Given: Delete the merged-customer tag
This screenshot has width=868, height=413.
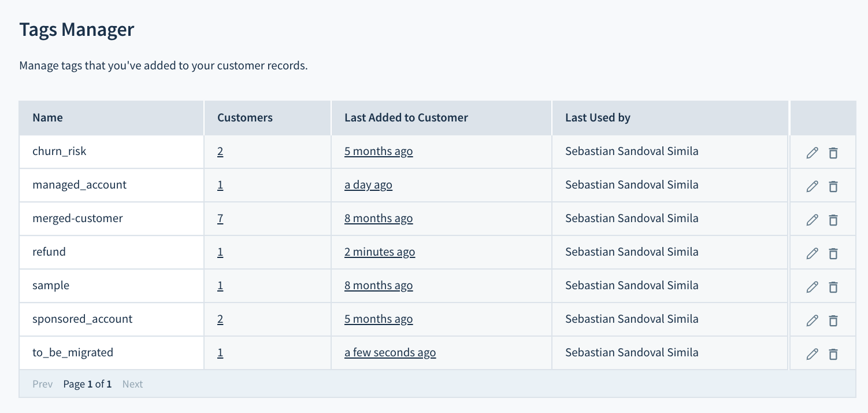Looking at the screenshot, I should pyautogui.click(x=833, y=220).
